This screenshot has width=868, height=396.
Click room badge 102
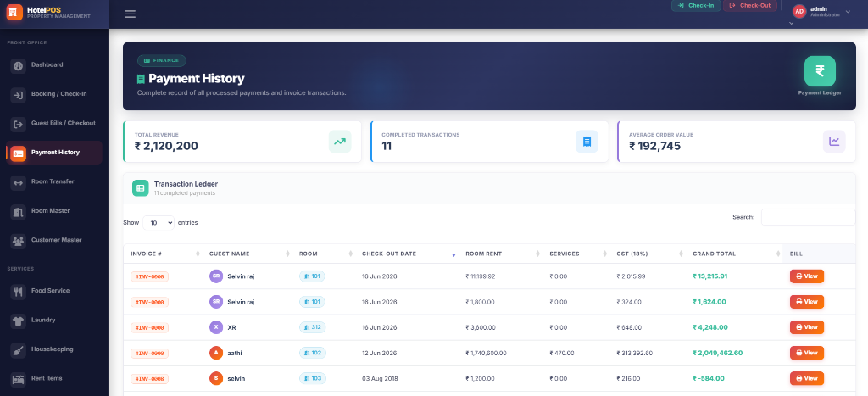click(313, 353)
